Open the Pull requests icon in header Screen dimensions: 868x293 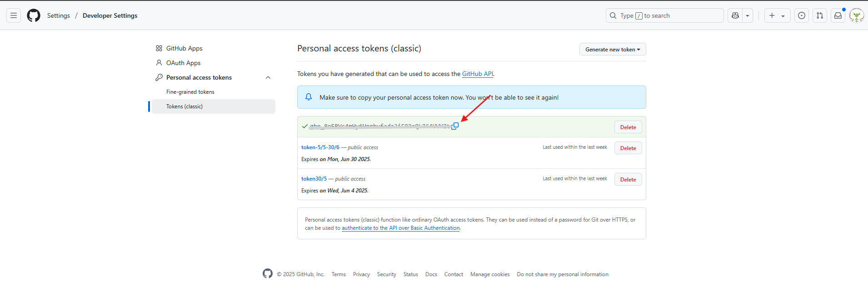click(x=820, y=15)
